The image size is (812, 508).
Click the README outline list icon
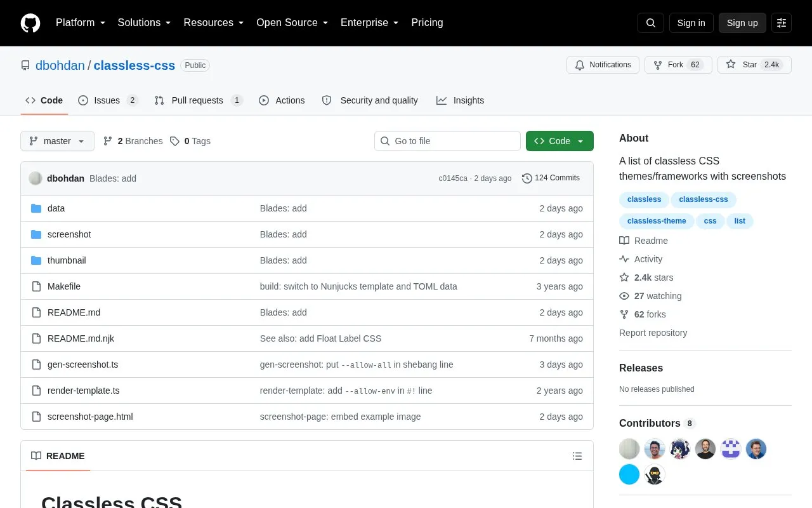tap(577, 456)
